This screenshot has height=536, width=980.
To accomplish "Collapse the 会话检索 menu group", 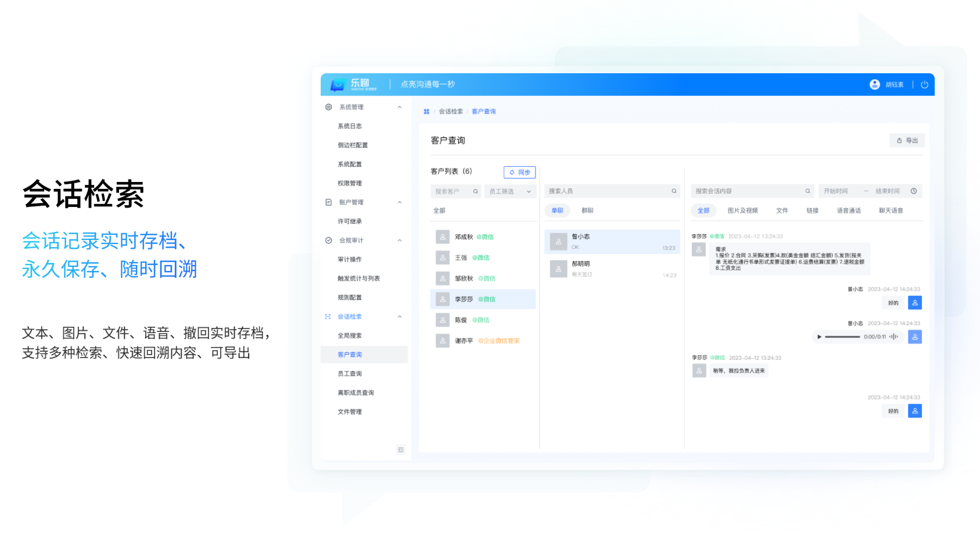I will [x=400, y=317].
